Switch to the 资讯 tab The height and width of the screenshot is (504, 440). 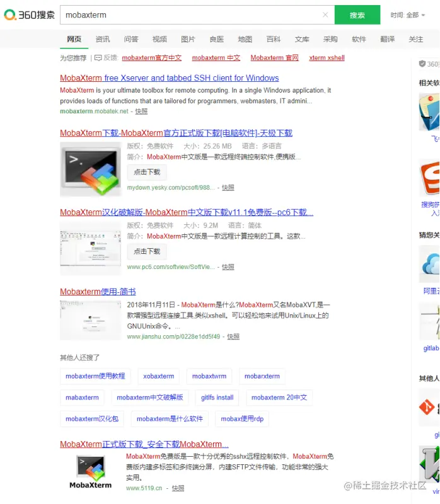[x=103, y=39]
